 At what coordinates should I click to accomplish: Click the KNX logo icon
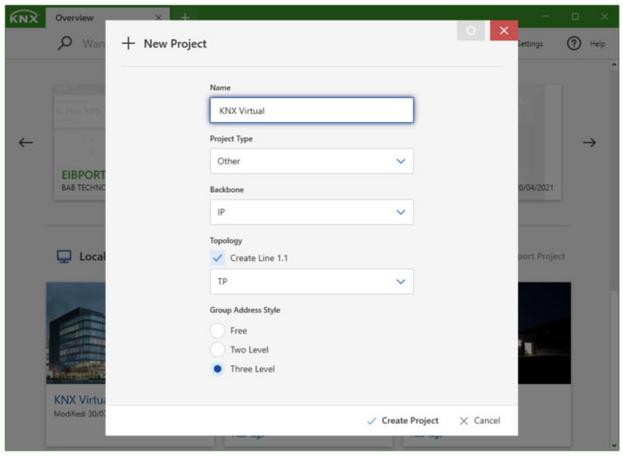tap(23, 17)
